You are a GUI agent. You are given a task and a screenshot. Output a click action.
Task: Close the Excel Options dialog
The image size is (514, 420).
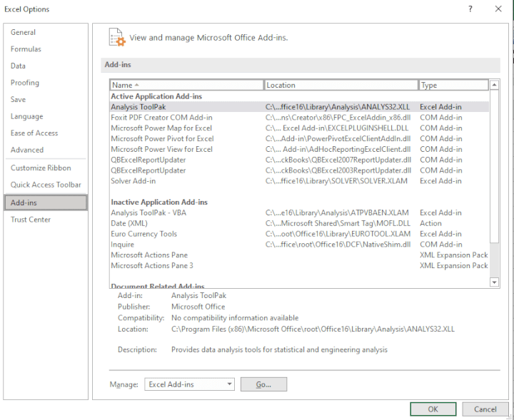click(498, 9)
